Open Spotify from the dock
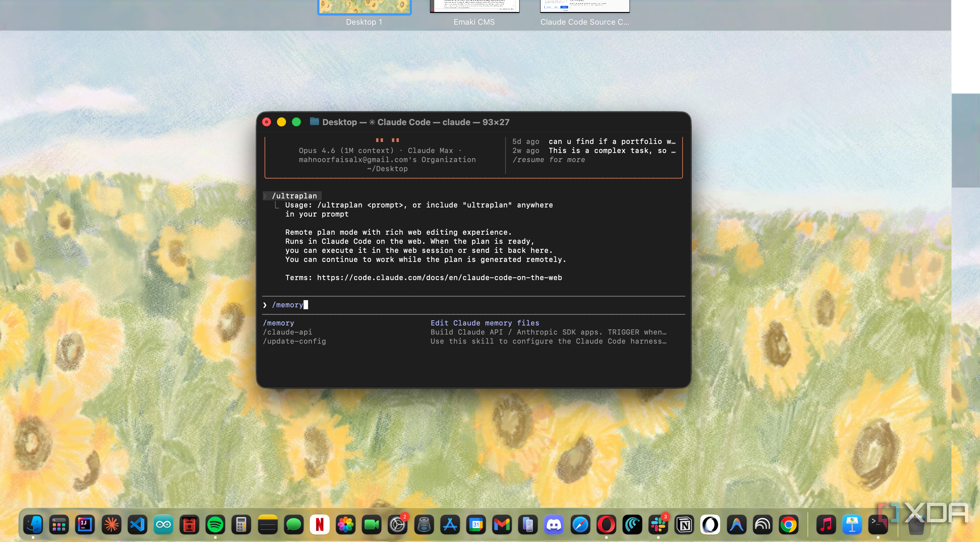 [x=215, y=524]
